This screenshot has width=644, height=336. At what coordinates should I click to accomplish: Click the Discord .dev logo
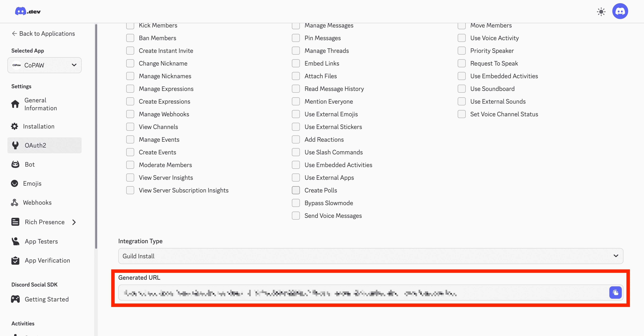coord(28,11)
